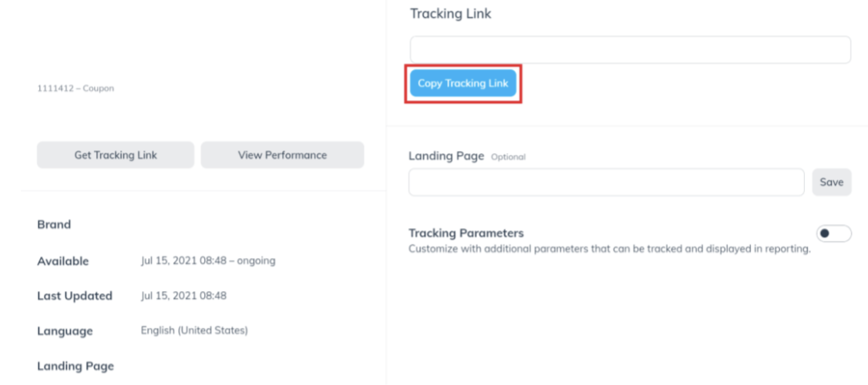Save the landing page URL
This screenshot has width=868, height=385.
[831, 182]
